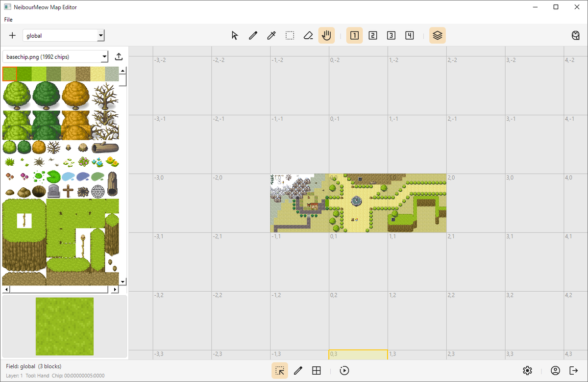Click the pencil edit icon in bottom toolbar
The image size is (588, 382).
(x=298, y=371)
